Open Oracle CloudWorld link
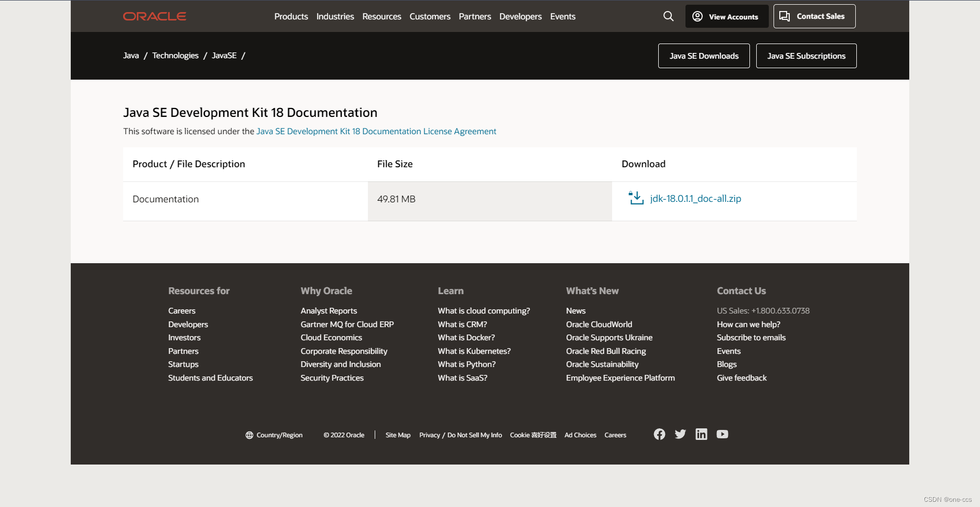 tap(599, 325)
